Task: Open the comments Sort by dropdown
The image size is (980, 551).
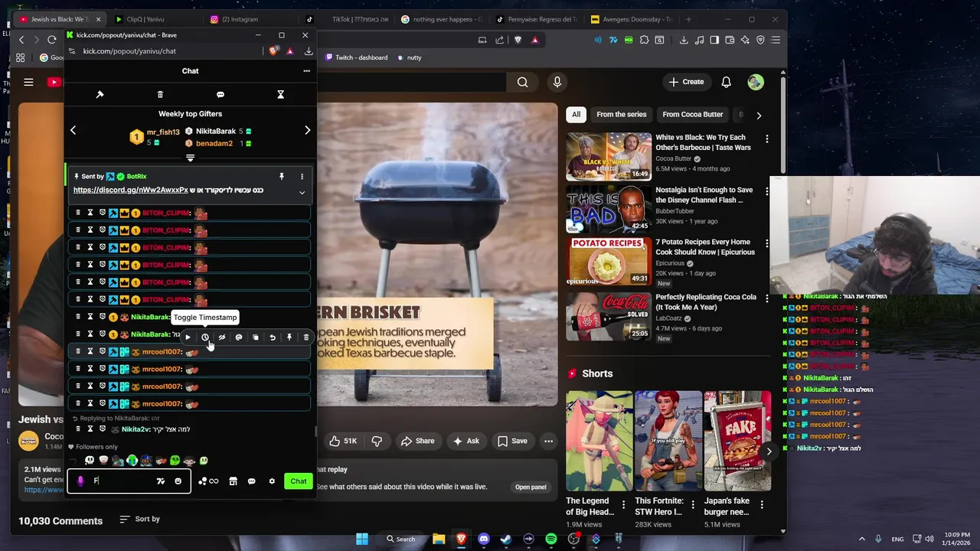Action: (x=140, y=519)
